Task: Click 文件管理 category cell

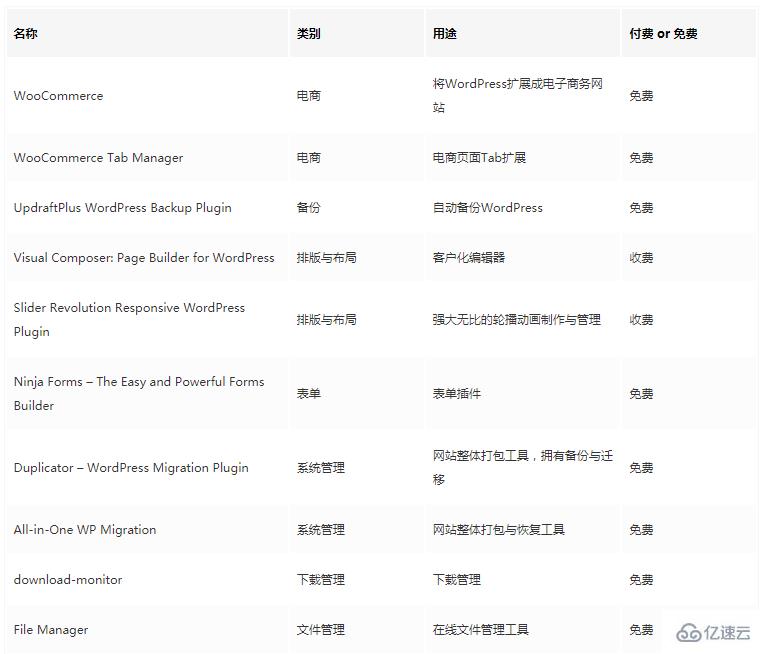Action: point(321,630)
